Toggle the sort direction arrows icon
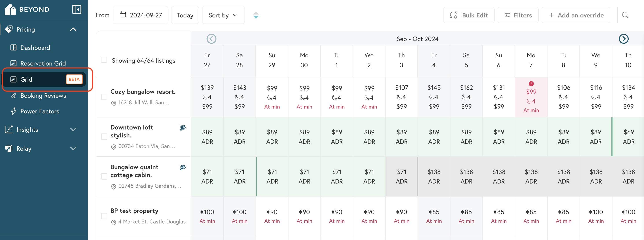 tap(256, 15)
